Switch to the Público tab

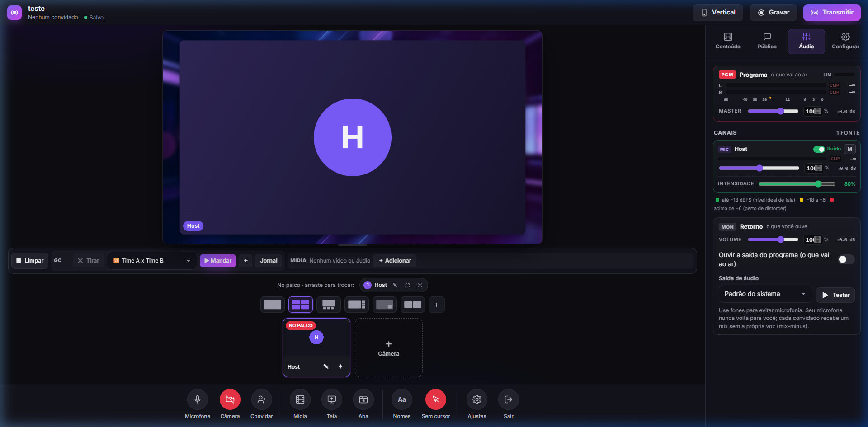pyautogui.click(x=767, y=41)
